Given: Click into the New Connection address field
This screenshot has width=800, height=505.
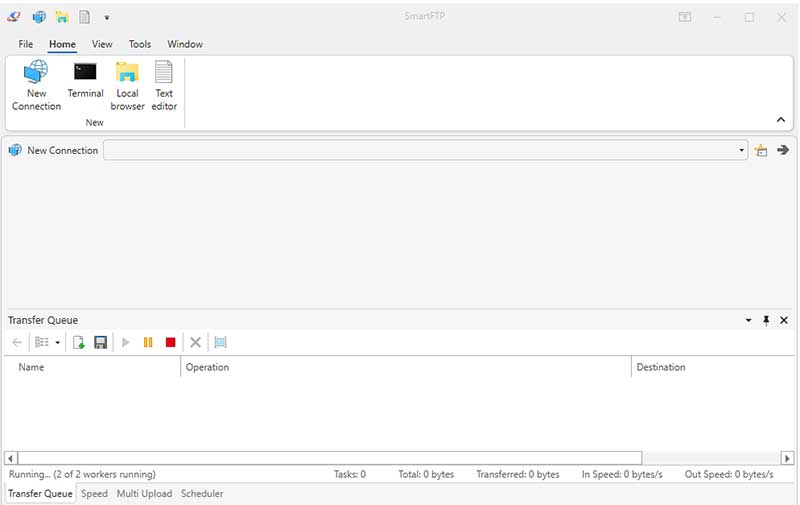Looking at the screenshot, I should [x=421, y=150].
